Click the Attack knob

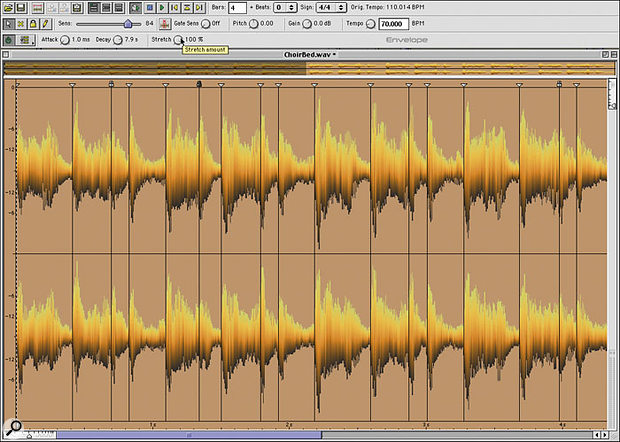pos(65,40)
